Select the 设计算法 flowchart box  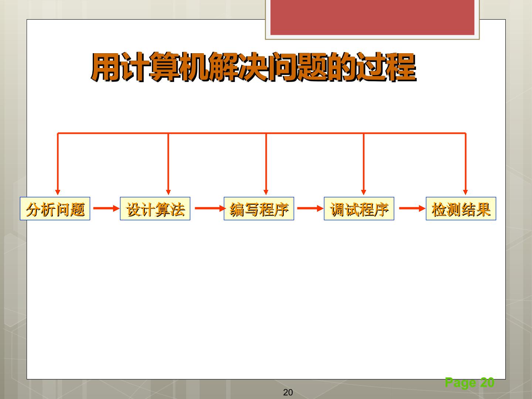click(x=155, y=209)
